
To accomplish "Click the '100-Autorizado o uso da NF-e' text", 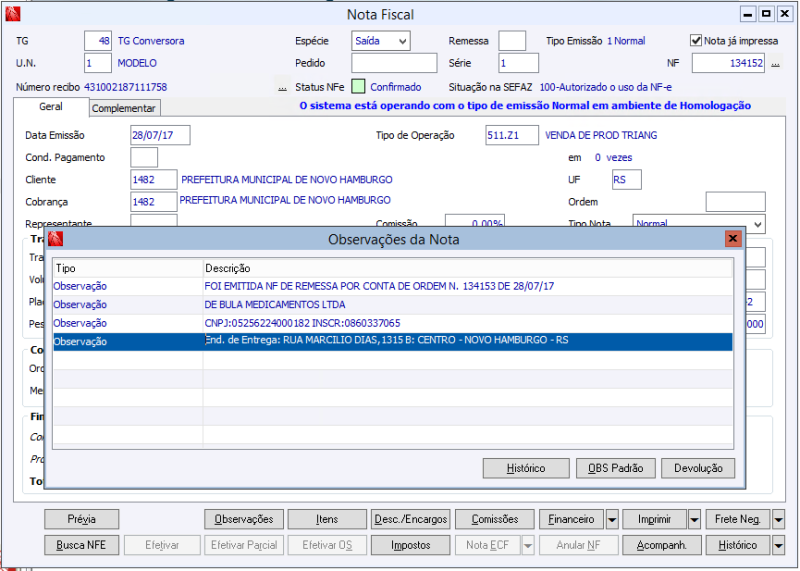I will coord(606,87).
